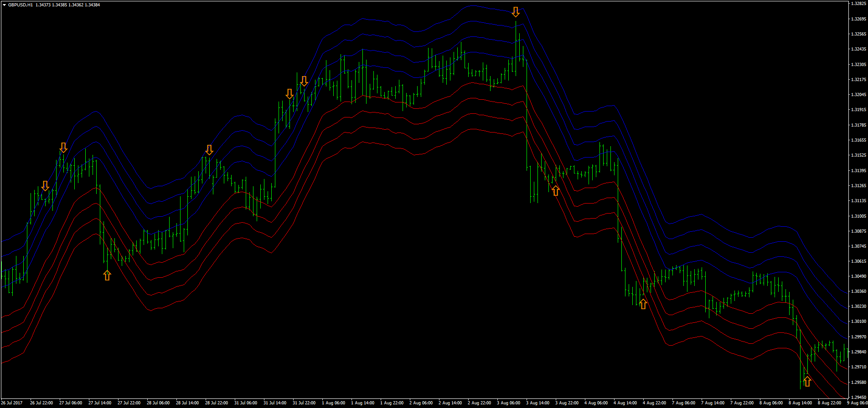Open the chart menu triangle beside GBPUSD,H1
The width and height of the screenshot is (868, 408).
click(x=4, y=5)
